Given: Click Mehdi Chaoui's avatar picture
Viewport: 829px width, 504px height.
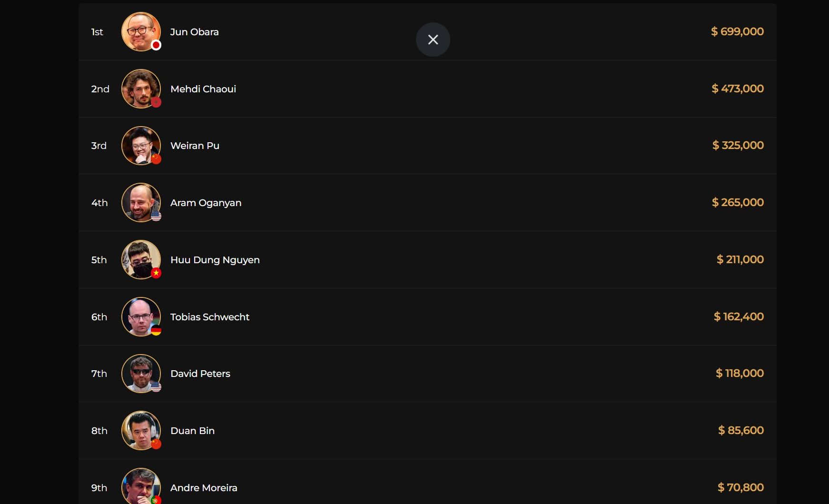Looking at the screenshot, I should 140,89.
